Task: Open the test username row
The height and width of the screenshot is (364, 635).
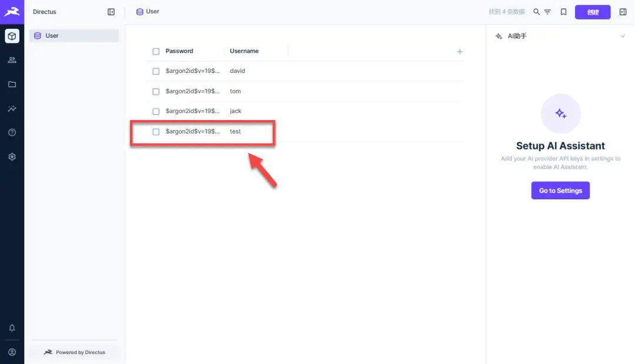Action: pos(235,131)
